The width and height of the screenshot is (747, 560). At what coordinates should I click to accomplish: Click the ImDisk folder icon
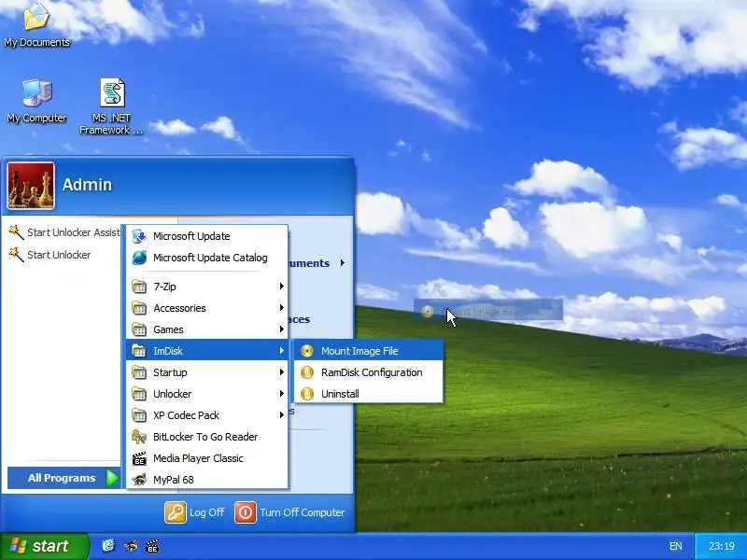[139, 351]
